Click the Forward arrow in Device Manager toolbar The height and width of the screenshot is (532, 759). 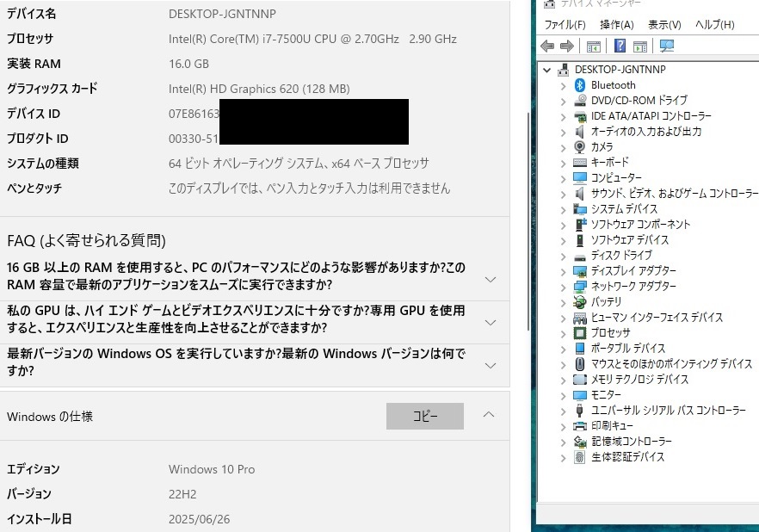point(567,46)
